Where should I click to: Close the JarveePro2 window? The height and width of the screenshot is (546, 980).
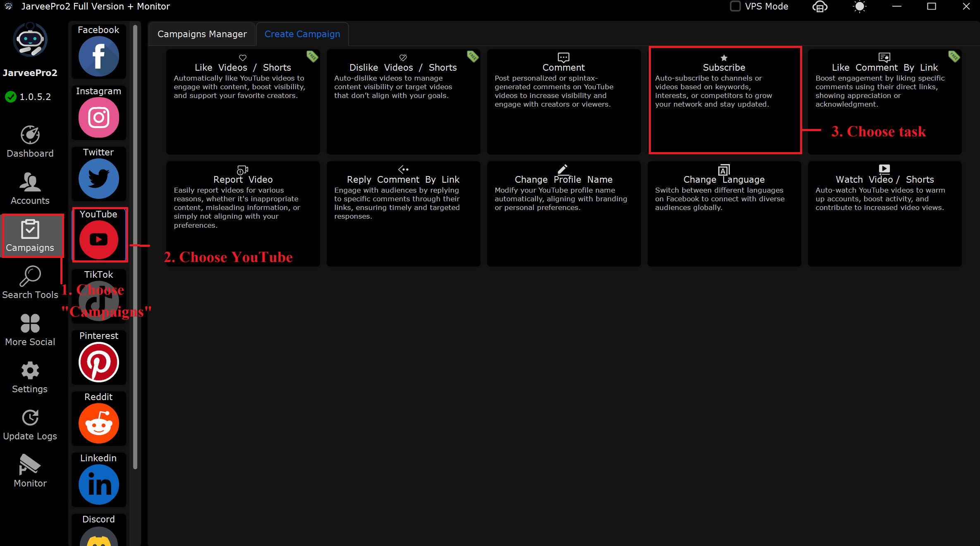966,6
